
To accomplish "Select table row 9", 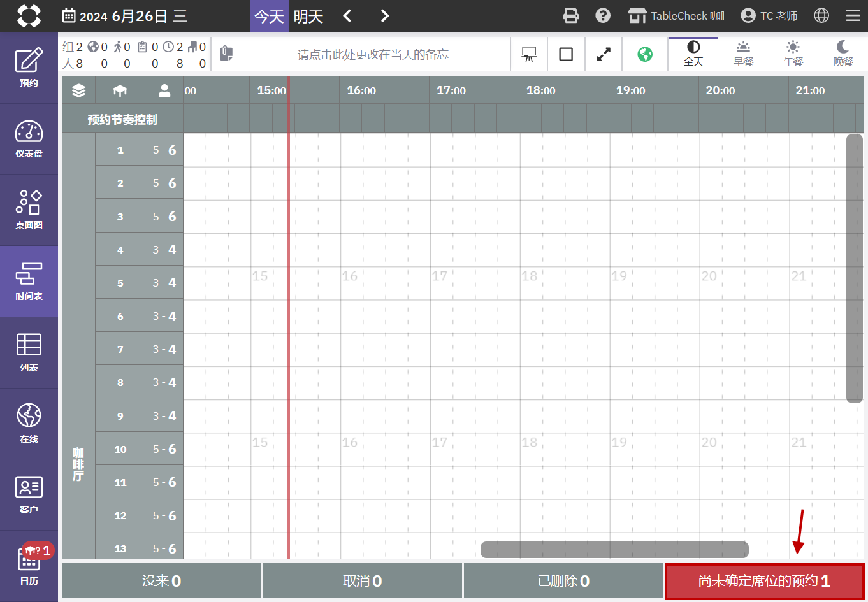I will pos(120,416).
